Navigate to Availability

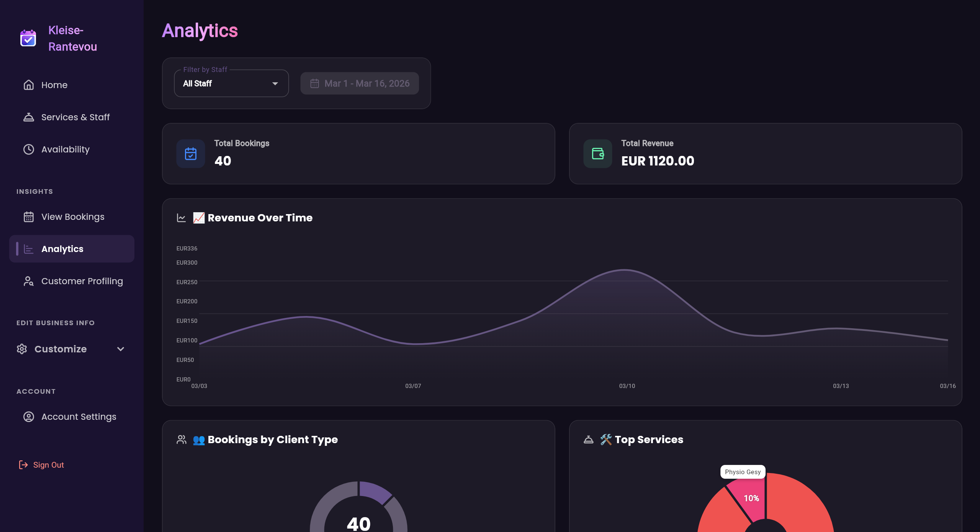(72, 149)
